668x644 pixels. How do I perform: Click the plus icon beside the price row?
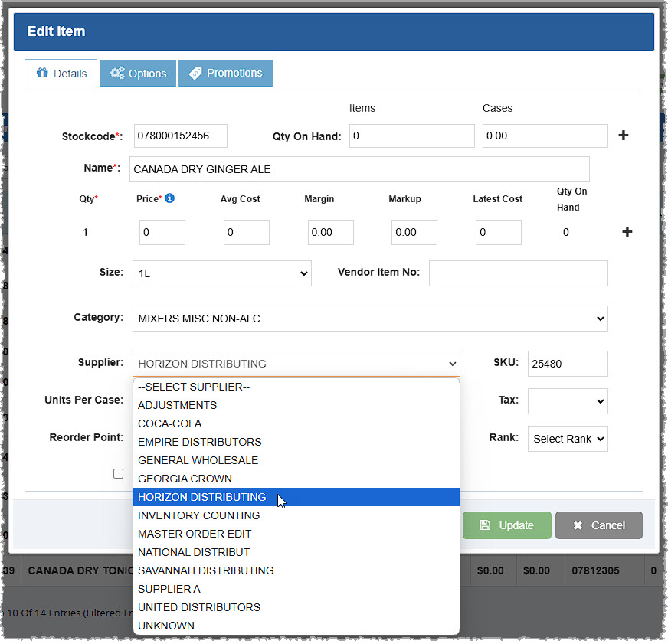point(627,231)
